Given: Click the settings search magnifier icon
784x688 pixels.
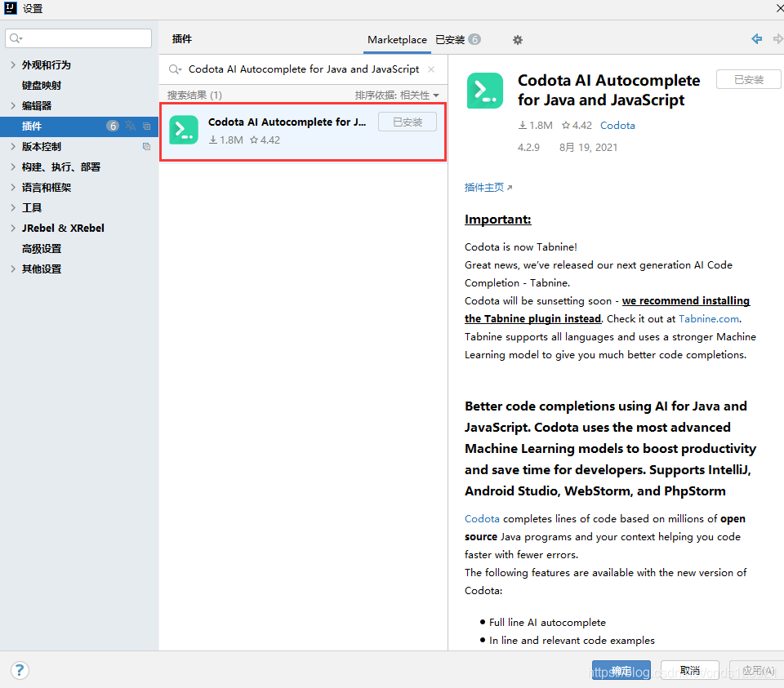Looking at the screenshot, I should pyautogui.click(x=16, y=38).
